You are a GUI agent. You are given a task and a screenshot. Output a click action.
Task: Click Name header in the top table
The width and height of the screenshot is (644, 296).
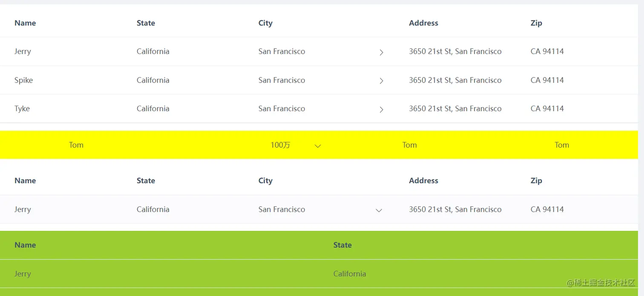(x=25, y=23)
